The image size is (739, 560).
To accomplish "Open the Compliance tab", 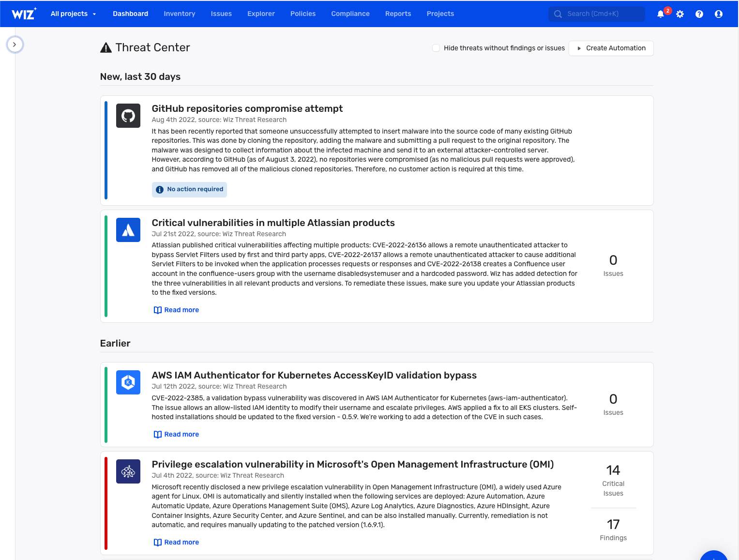I will click(350, 14).
